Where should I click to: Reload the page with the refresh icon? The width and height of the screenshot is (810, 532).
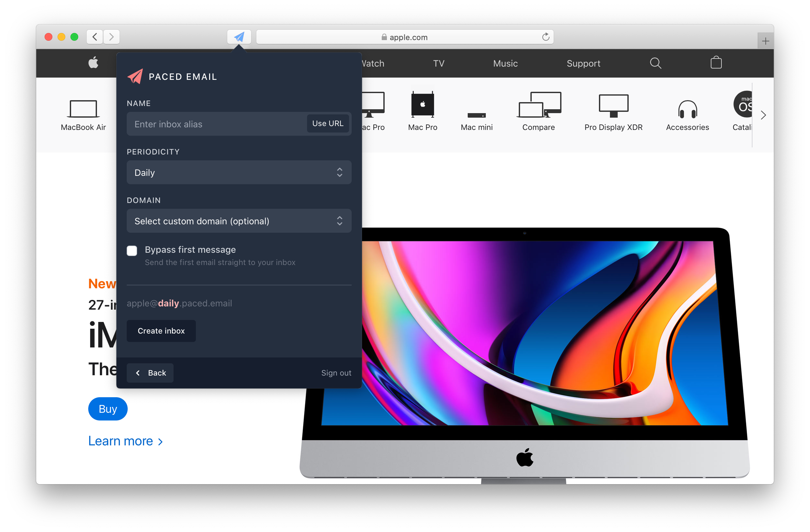pos(546,37)
